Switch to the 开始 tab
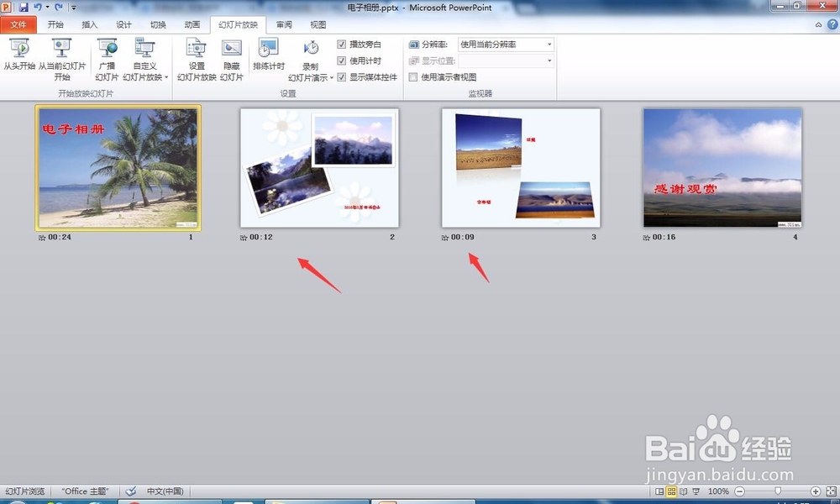The width and height of the screenshot is (840, 504). pos(55,24)
